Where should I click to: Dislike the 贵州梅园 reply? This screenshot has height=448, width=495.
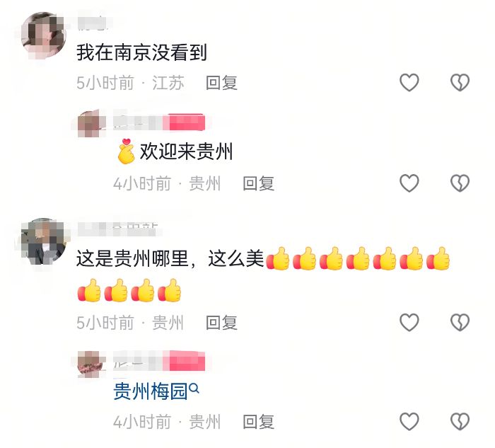tap(460, 421)
